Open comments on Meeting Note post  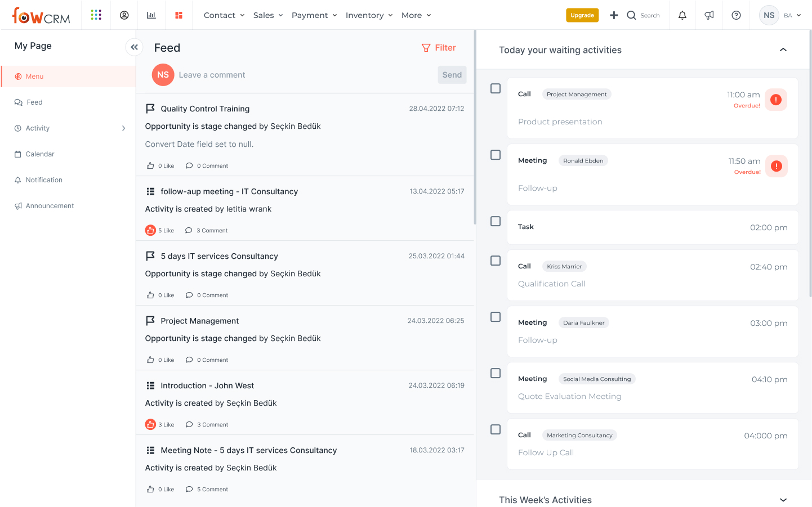(x=207, y=490)
